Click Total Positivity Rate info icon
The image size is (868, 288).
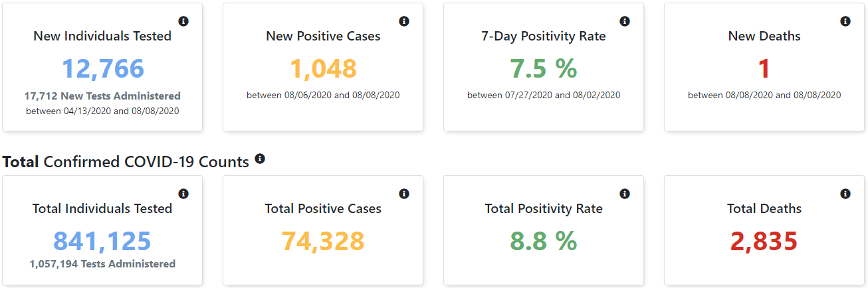pos(625,194)
